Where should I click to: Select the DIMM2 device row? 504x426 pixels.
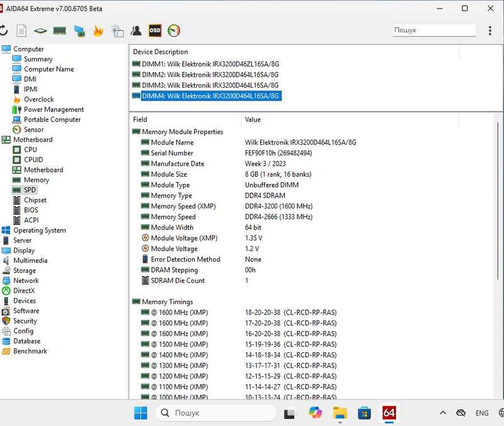pos(210,74)
